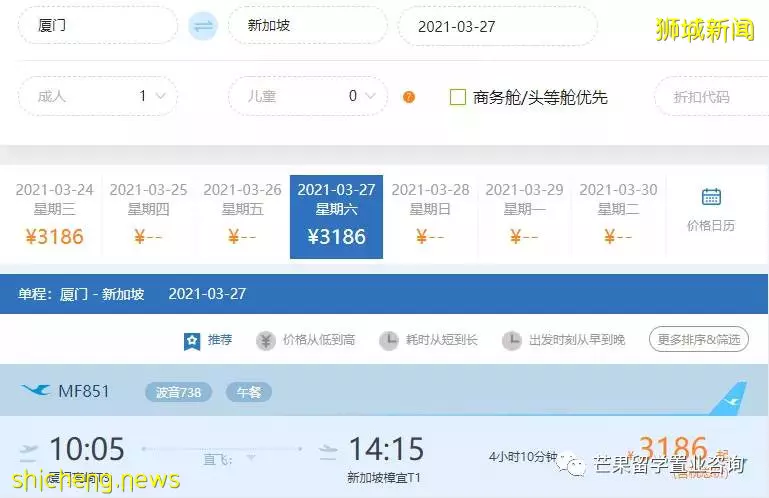769x498 pixels.
Task: Select the 2021-03-27 date tab
Action: [x=336, y=216]
